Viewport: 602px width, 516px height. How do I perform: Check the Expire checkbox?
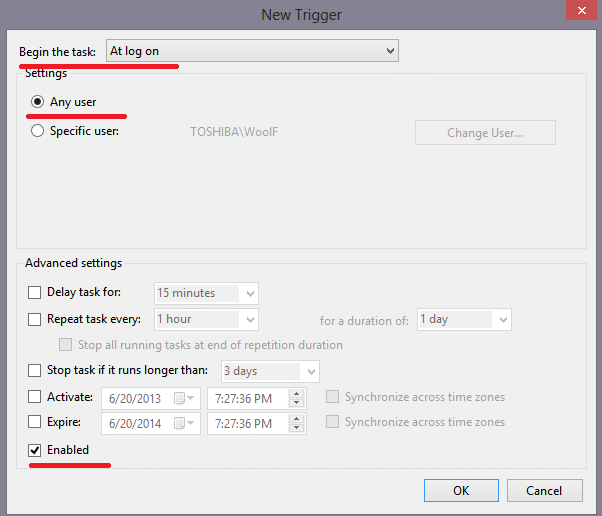coord(35,422)
